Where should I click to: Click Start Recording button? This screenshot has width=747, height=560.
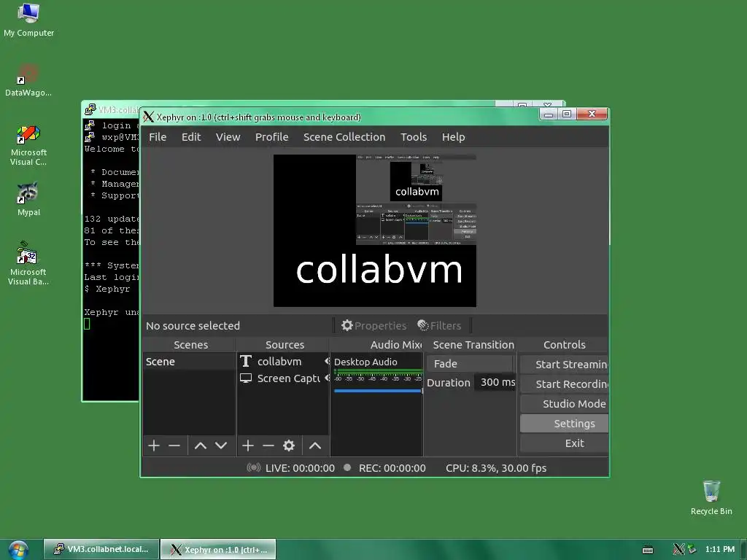[564, 384]
